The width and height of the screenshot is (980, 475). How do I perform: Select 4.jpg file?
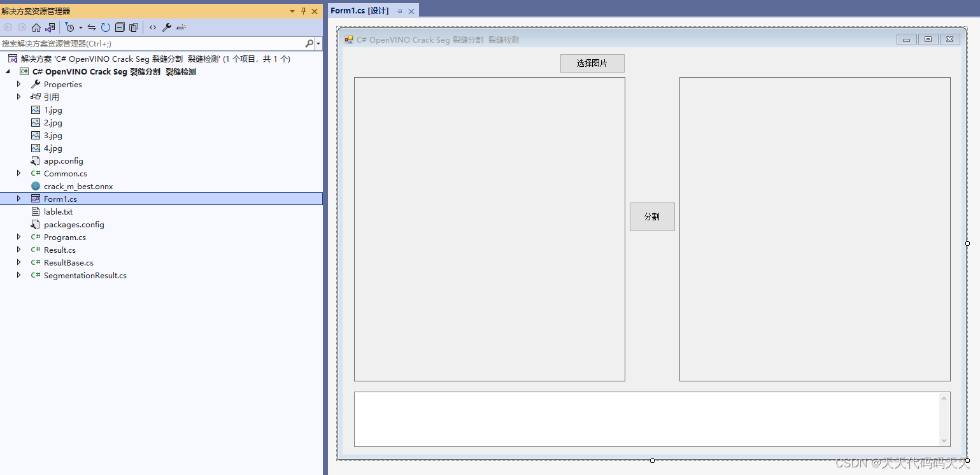[53, 148]
